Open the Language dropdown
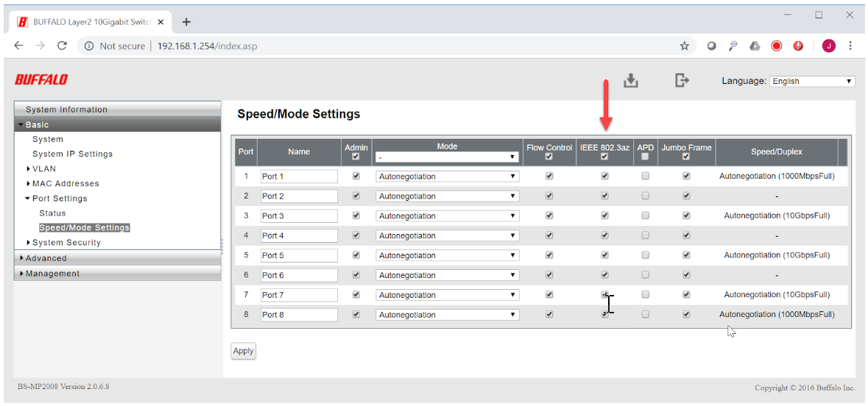This screenshot has width=868, height=406. (812, 82)
